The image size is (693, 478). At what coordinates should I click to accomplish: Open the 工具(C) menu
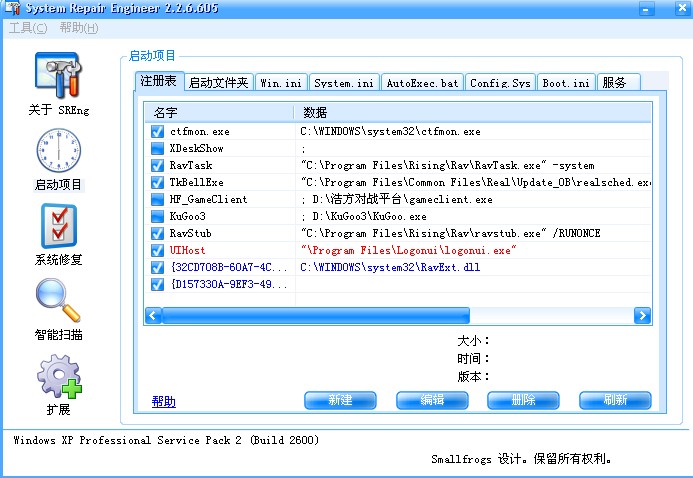click(28, 28)
